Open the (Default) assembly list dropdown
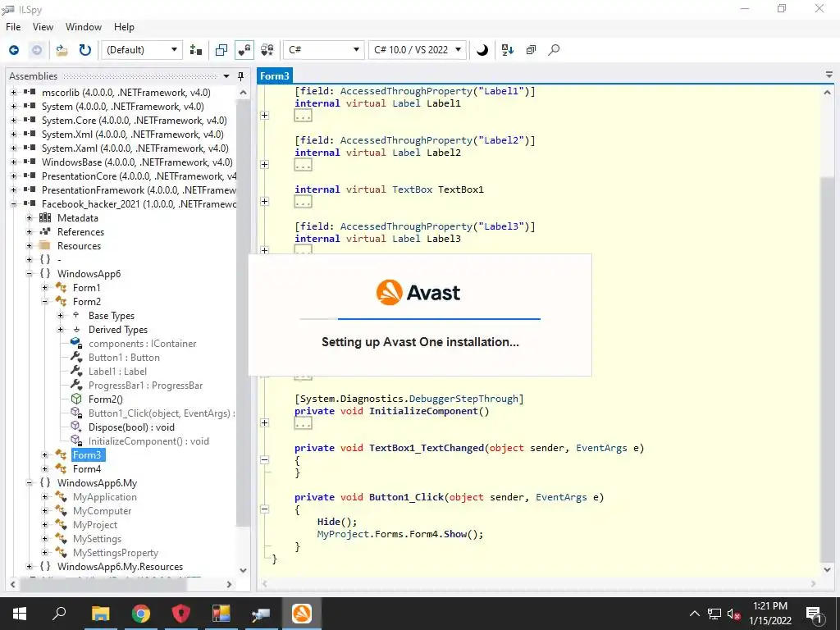The width and height of the screenshot is (840, 630). (142, 50)
